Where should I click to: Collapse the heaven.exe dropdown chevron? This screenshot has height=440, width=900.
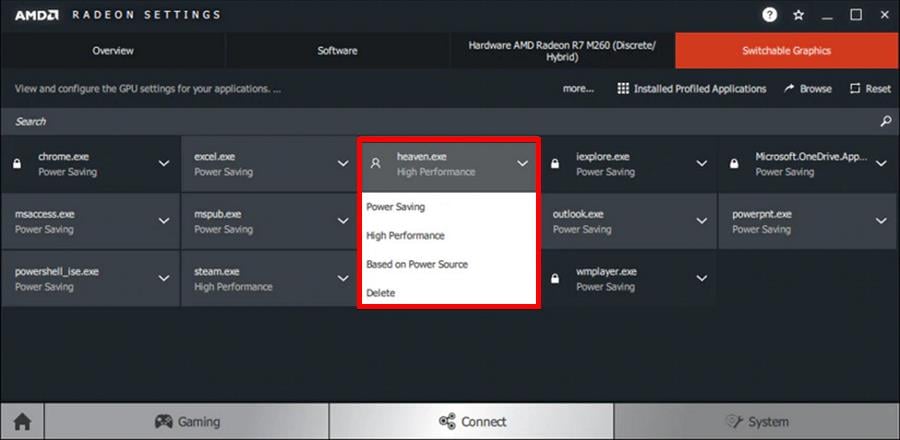(x=522, y=164)
